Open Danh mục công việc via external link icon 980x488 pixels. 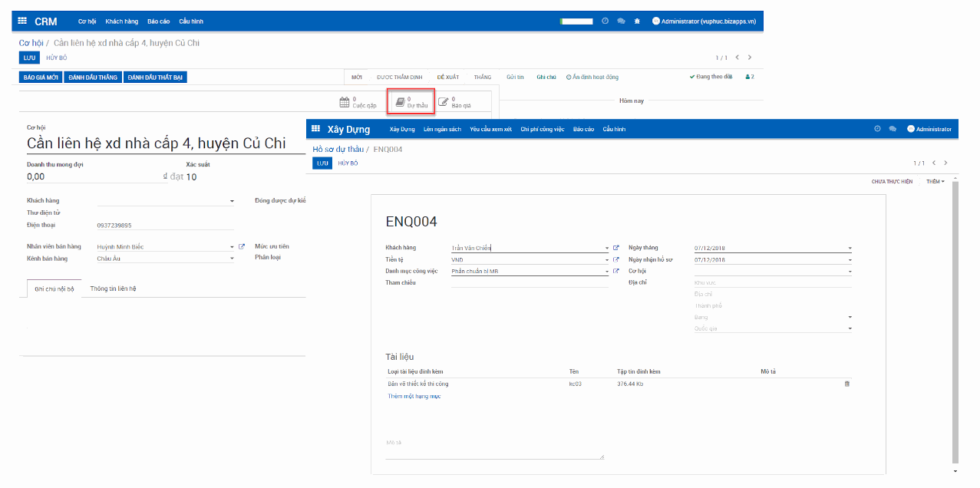coord(615,271)
